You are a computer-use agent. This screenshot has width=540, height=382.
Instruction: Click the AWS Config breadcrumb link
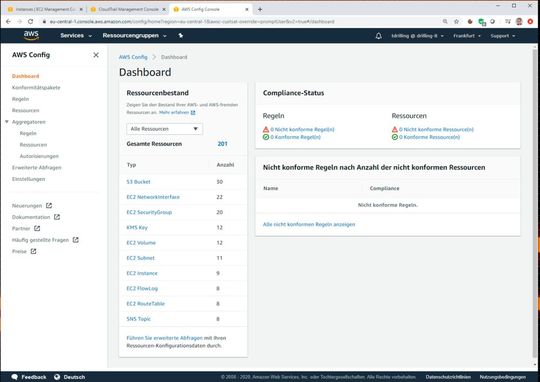tap(133, 57)
